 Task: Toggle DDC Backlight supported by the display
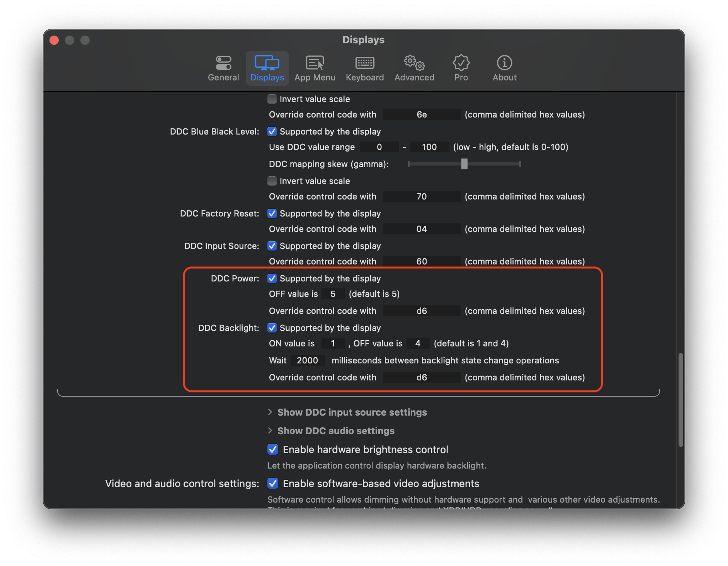[x=272, y=328]
